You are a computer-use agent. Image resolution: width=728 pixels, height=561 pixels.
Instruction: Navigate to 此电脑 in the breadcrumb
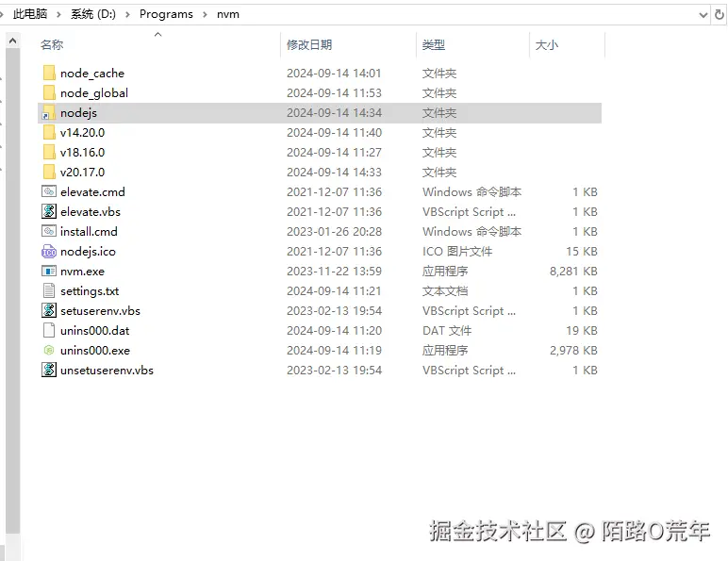30,14
